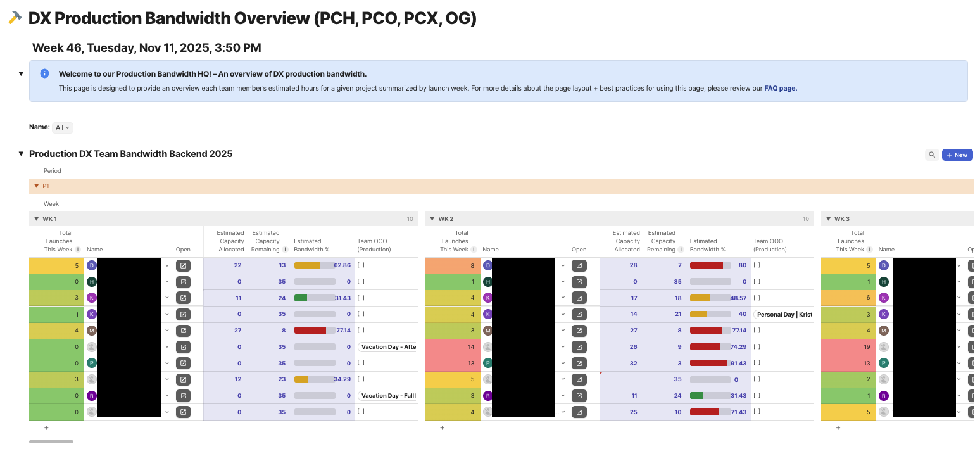Click info icon beside WK 1 Total Launches This Week

click(78, 250)
